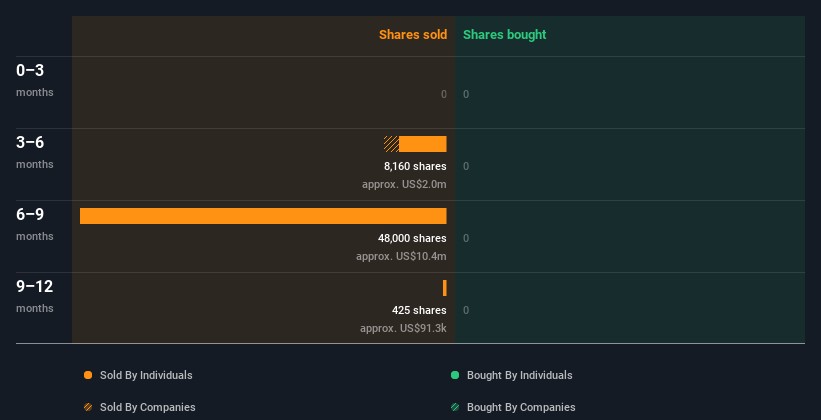This screenshot has width=821, height=420.
Task: Click the 8,160 shares value label
Action: point(415,166)
